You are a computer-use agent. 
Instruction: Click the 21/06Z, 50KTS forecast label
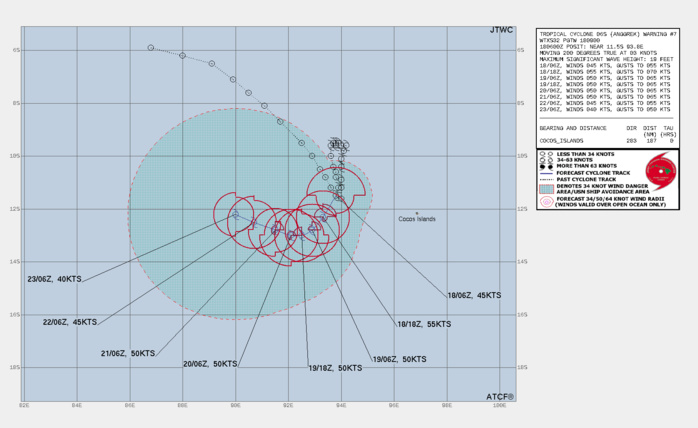[130, 353]
